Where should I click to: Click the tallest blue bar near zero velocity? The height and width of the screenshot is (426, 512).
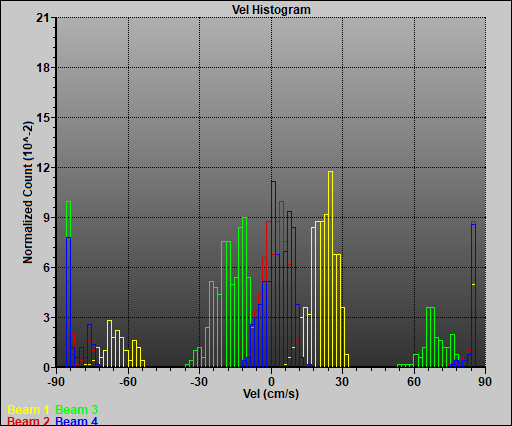pyautogui.click(x=273, y=274)
